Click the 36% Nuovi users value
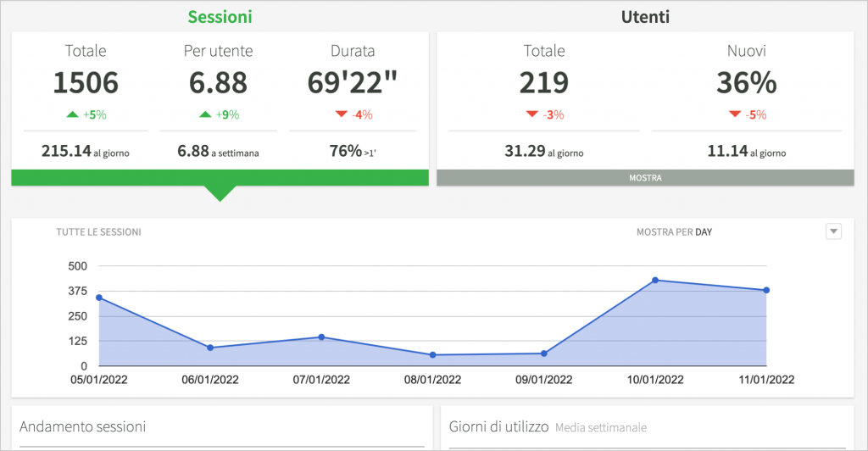Image resolution: width=868 pixels, height=451 pixels. (x=747, y=82)
